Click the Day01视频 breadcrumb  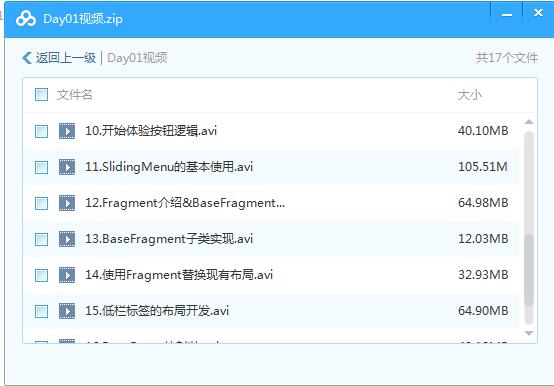tap(137, 58)
